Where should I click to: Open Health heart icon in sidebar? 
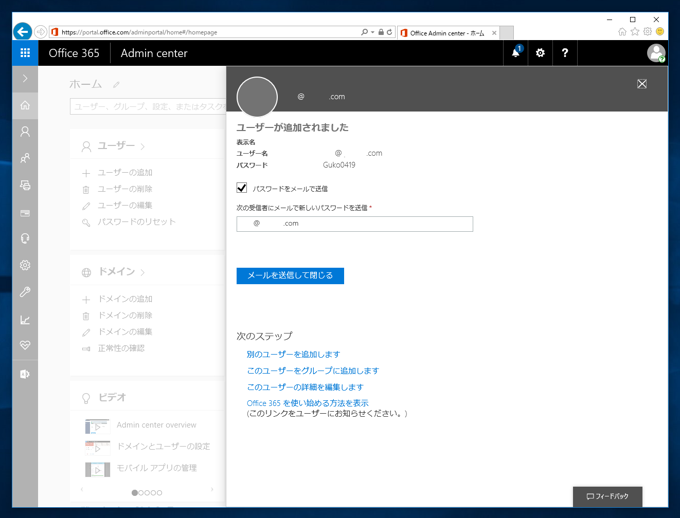[25, 345]
